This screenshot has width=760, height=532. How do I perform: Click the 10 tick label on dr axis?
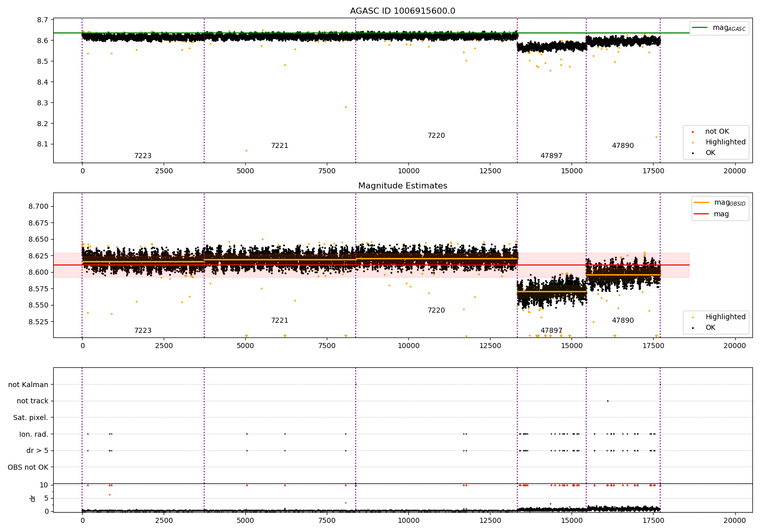point(44,485)
